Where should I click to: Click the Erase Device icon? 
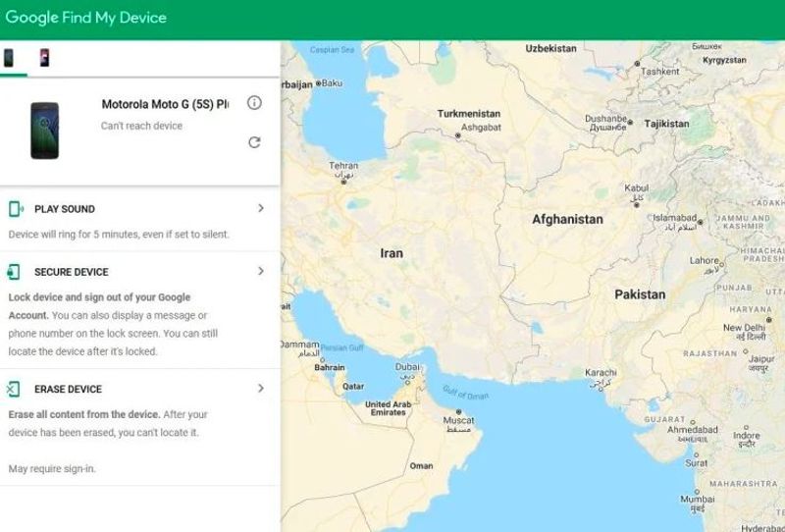13,390
